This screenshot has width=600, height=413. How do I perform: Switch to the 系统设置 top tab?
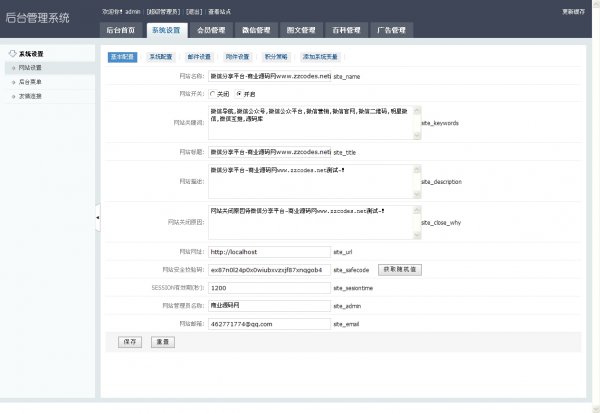pyautogui.click(x=166, y=30)
